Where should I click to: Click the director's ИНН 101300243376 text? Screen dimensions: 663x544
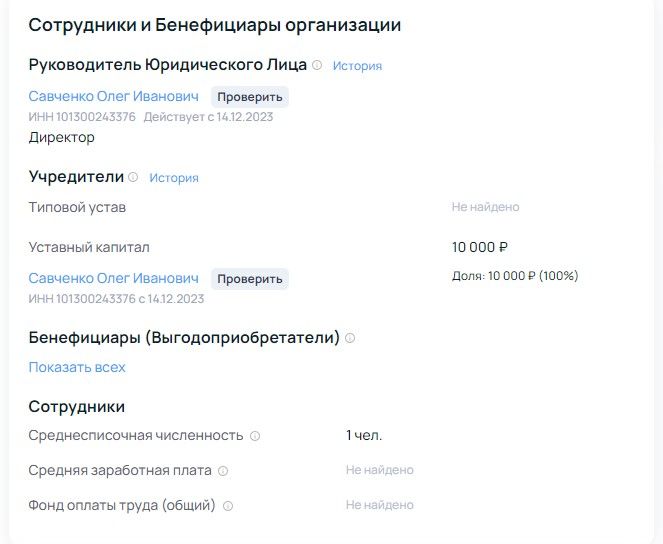click(82, 117)
